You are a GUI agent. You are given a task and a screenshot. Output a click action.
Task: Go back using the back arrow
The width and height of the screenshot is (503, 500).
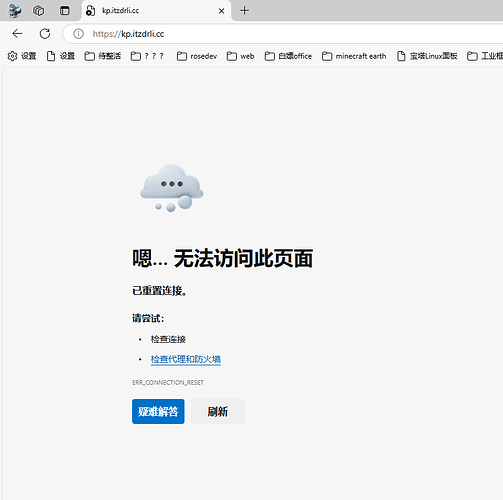tap(17, 33)
